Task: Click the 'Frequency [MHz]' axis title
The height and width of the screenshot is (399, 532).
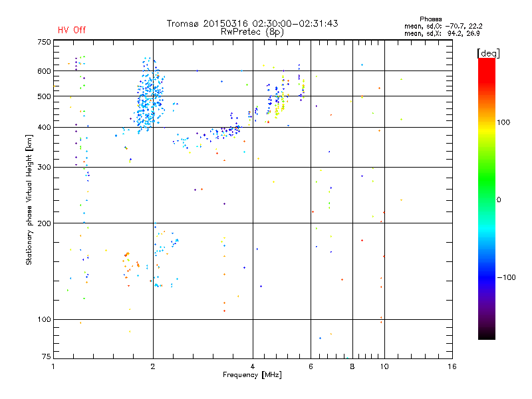Action: (252, 375)
